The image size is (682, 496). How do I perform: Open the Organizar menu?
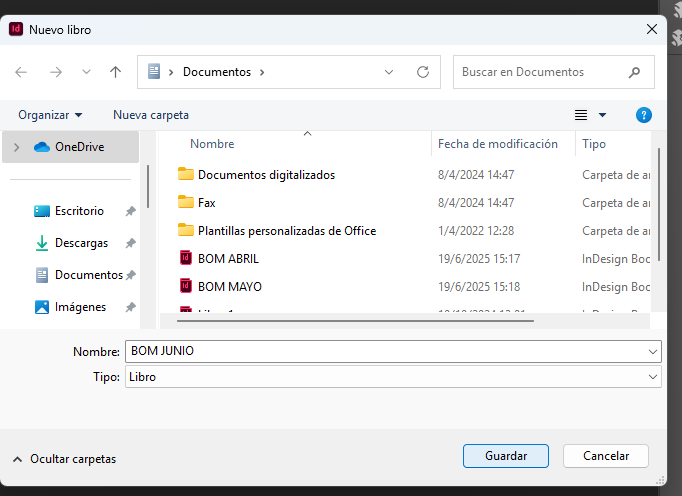pos(50,115)
